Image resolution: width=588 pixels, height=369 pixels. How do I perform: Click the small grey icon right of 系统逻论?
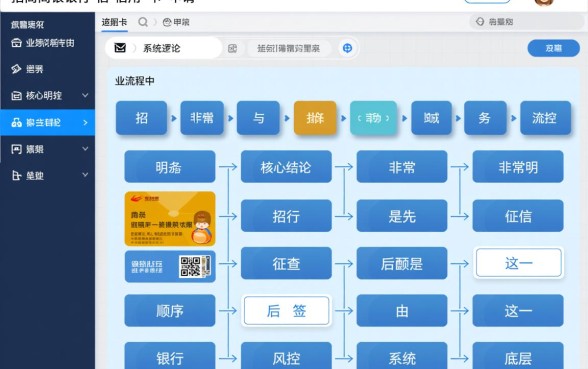tap(232, 48)
